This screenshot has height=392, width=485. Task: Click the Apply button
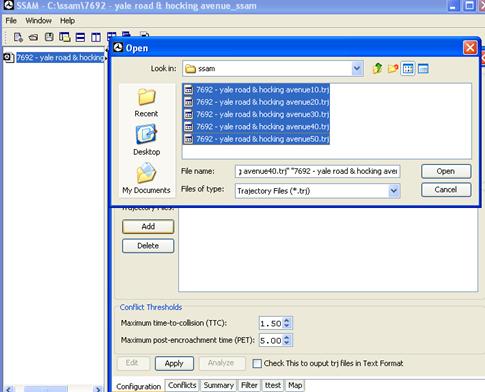pyautogui.click(x=174, y=363)
